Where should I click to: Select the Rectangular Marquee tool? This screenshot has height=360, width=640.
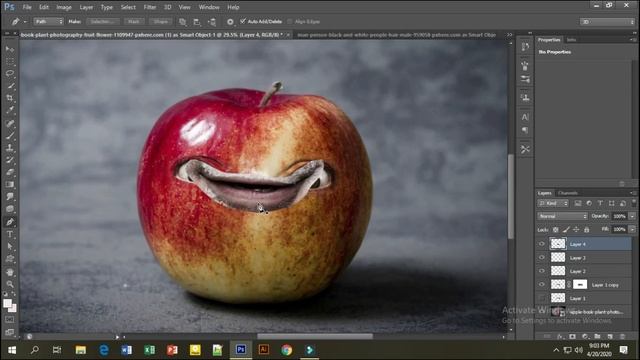pyautogui.click(x=10, y=62)
